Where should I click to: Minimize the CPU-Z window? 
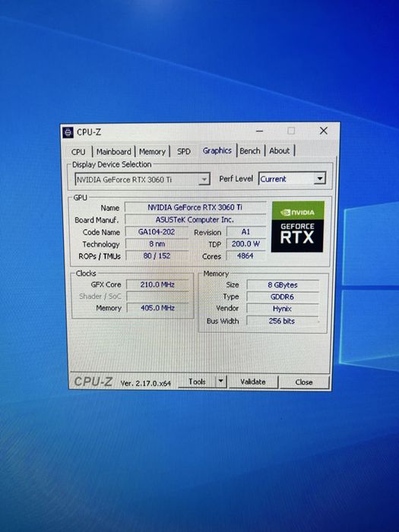260,131
